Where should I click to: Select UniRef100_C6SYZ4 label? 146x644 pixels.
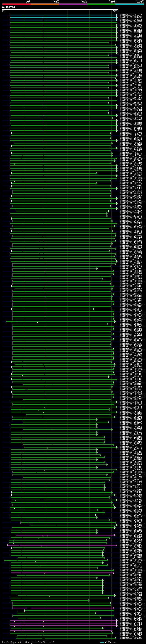pos(131,48)
